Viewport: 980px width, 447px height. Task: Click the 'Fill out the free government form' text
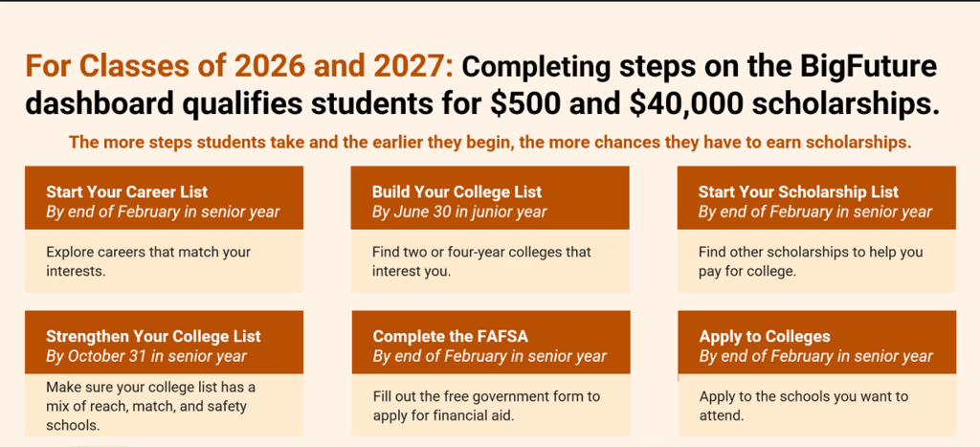[488, 406]
